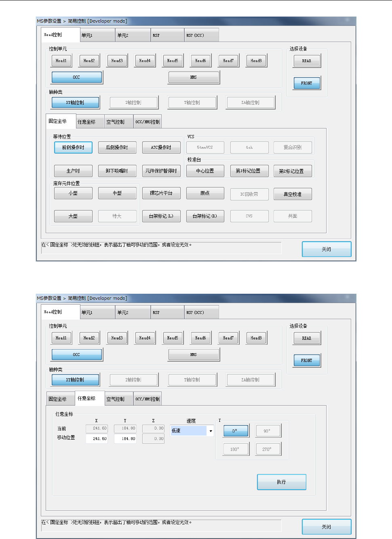Image resolution: width=392 pixels, height=539 pixels.
Task: Select Head4 in the upper dialog
Action: 145,61
